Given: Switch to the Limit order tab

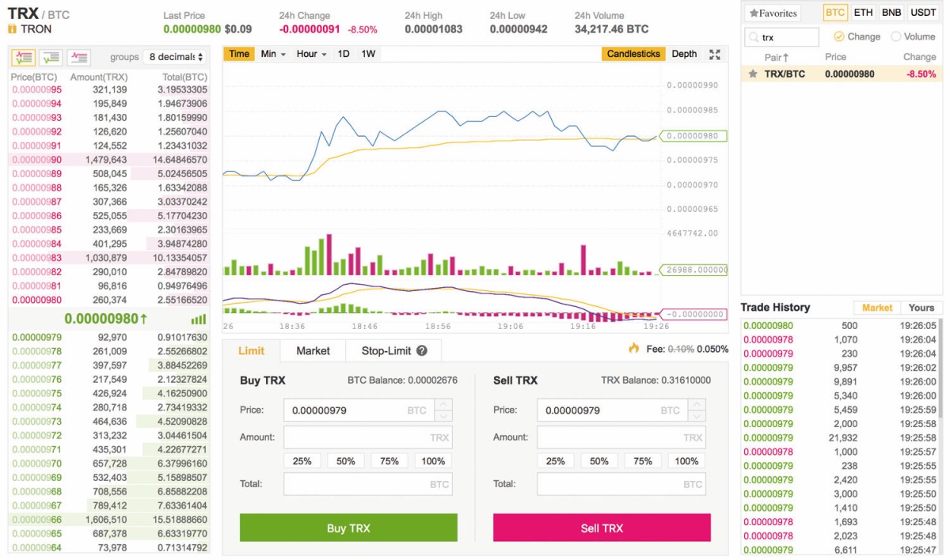Looking at the screenshot, I should (x=252, y=350).
